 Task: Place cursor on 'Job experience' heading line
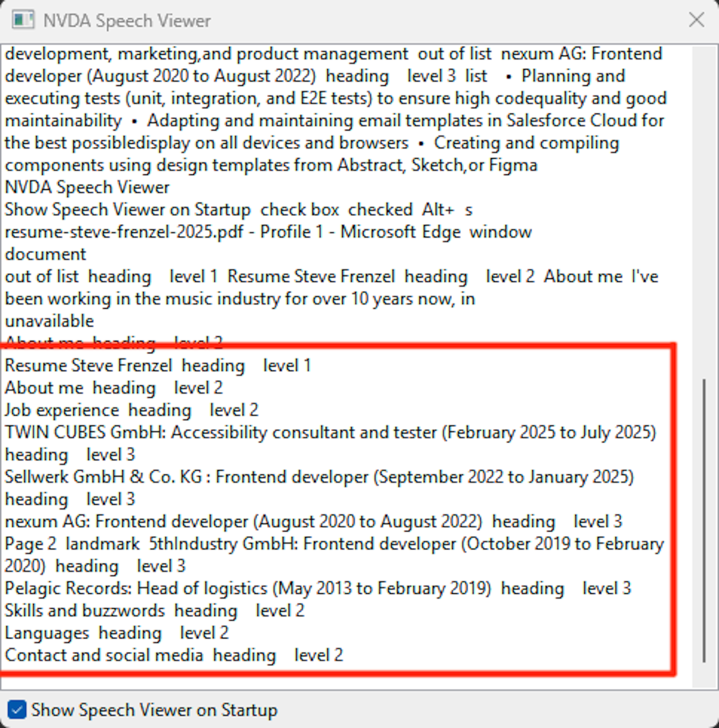(62, 410)
